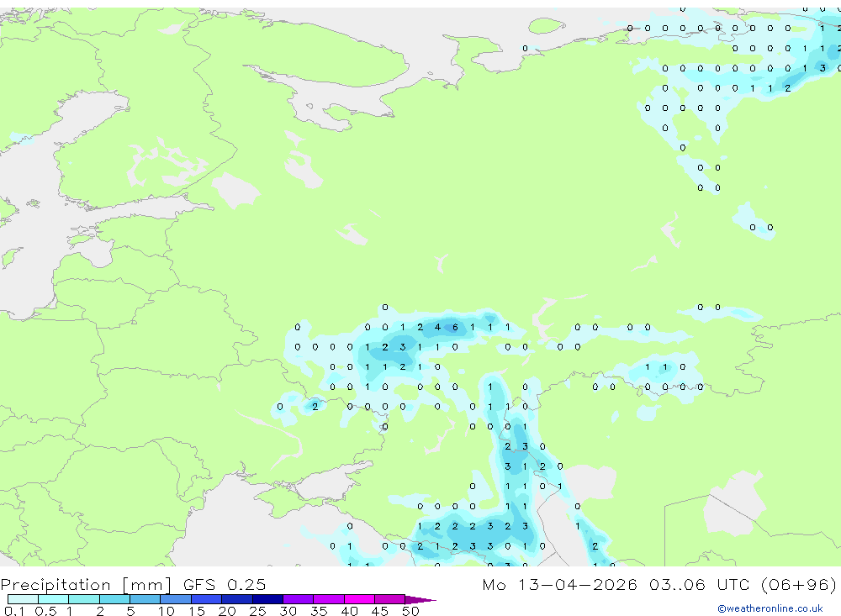Click the '10' legend label
This screenshot has height=616, width=841.
tap(166, 611)
